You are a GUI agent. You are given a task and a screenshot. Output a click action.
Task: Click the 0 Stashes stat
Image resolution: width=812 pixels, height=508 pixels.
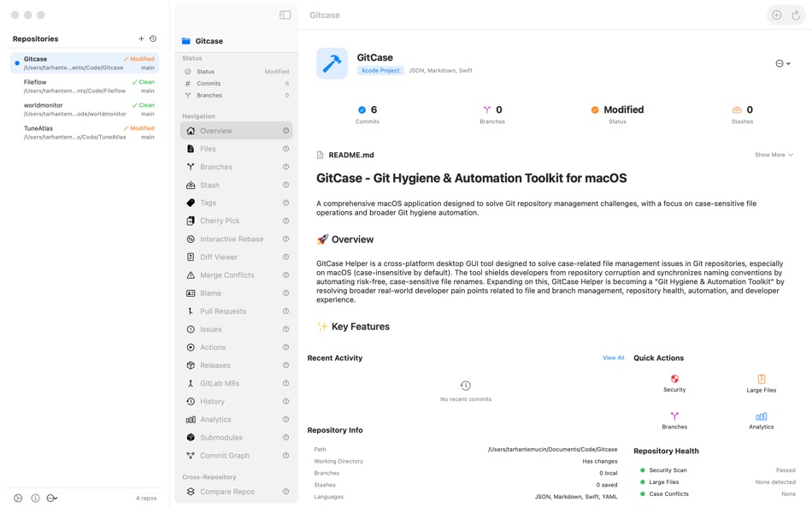click(x=742, y=115)
